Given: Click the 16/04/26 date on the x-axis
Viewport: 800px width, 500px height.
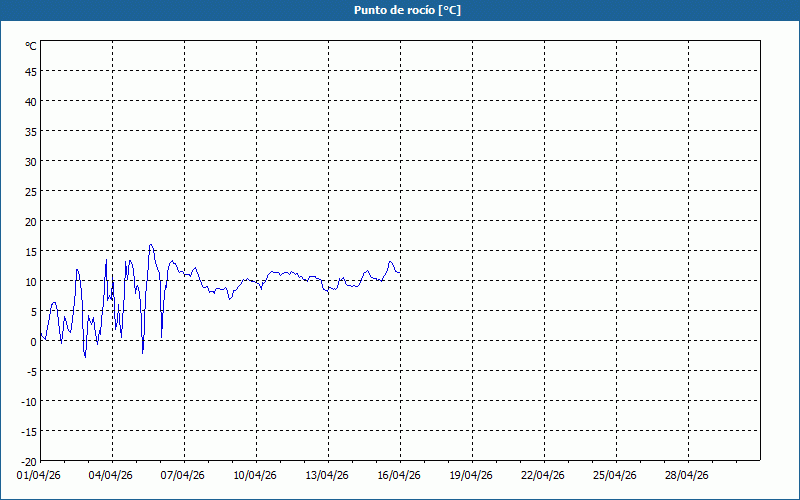Looking at the screenshot, I should [x=399, y=476].
